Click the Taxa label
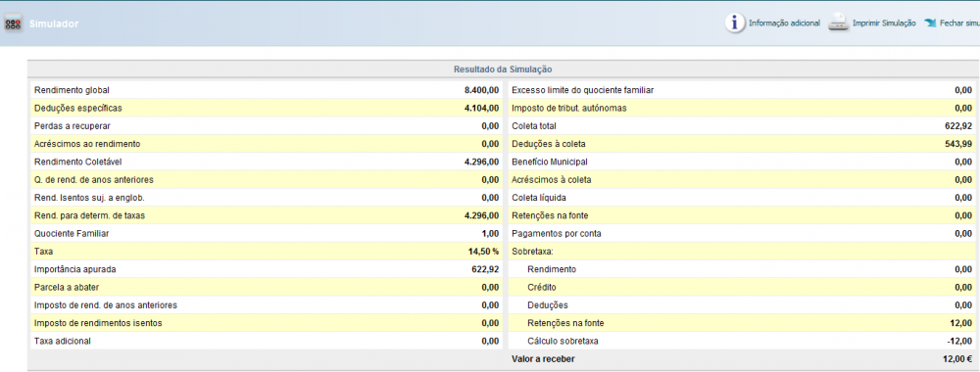 [44, 252]
